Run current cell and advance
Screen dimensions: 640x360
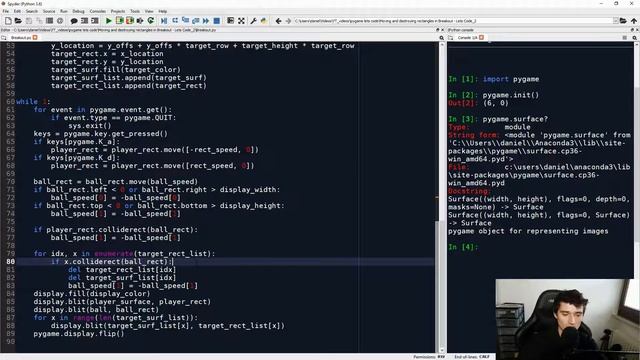[130, 20]
